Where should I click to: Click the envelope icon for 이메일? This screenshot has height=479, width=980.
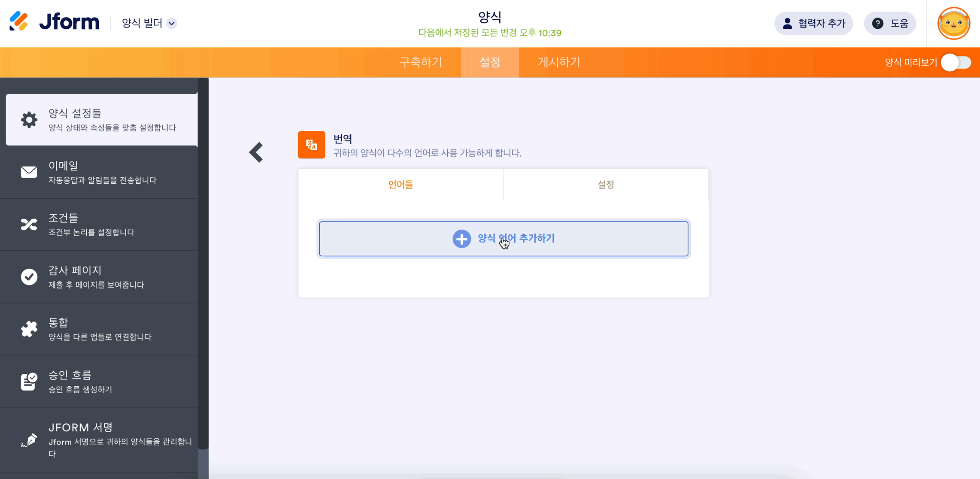[x=29, y=172]
